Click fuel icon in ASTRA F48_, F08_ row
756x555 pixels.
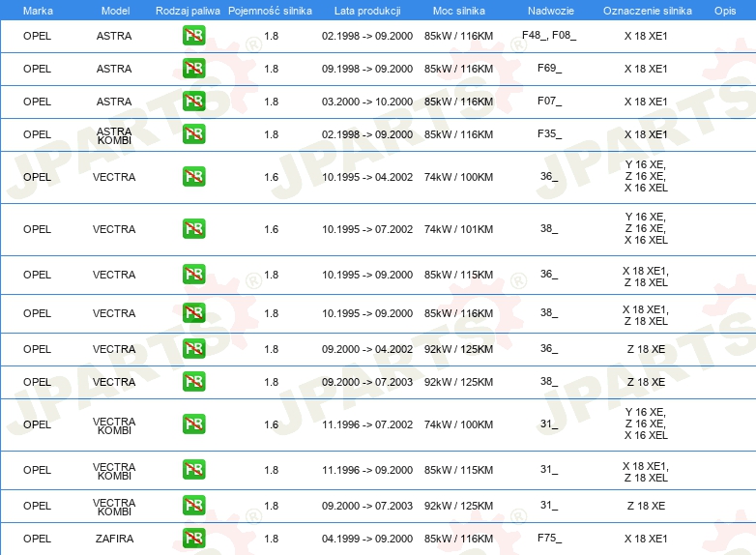pyautogui.click(x=193, y=36)
